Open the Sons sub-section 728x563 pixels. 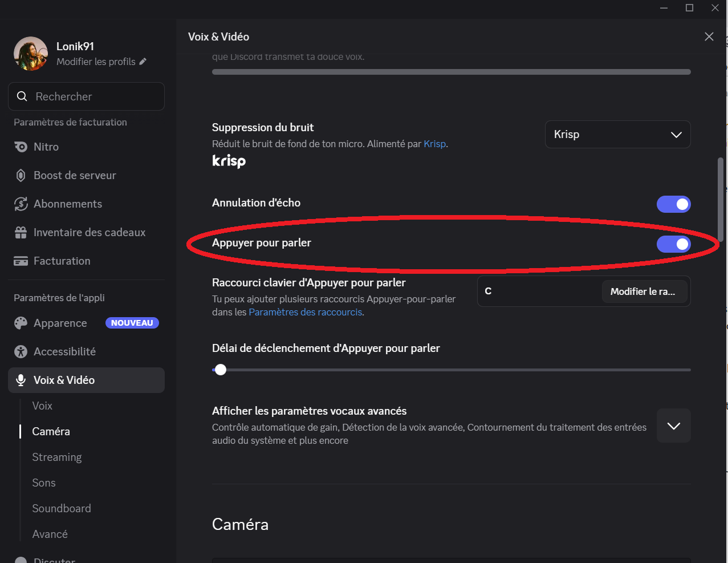pyautogui.click(x=44, y=483)
